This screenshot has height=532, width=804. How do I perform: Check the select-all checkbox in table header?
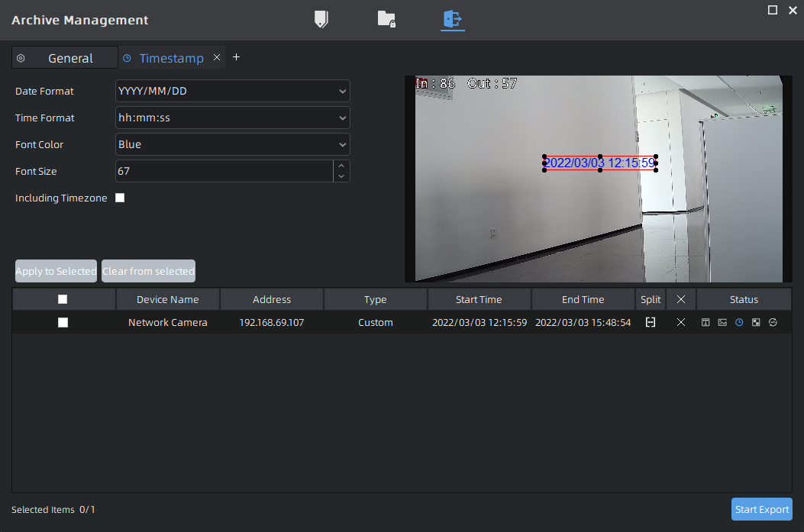click(63, 299)
